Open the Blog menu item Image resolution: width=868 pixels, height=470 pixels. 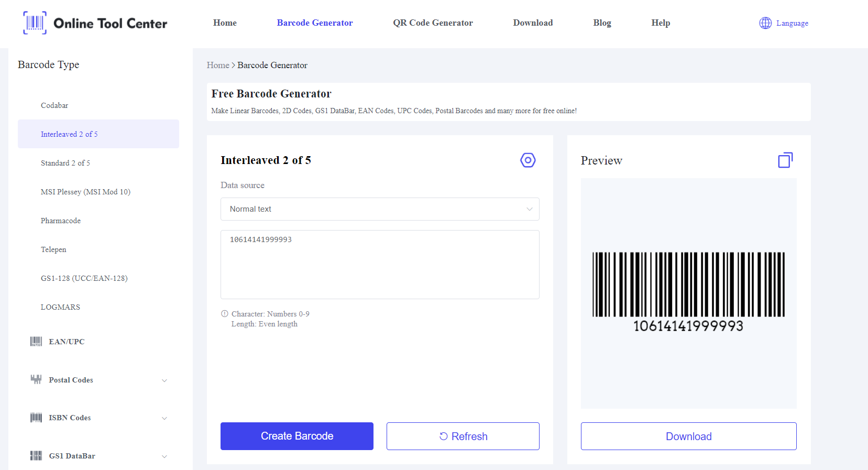pyautogui.click(x=602, y=23)
